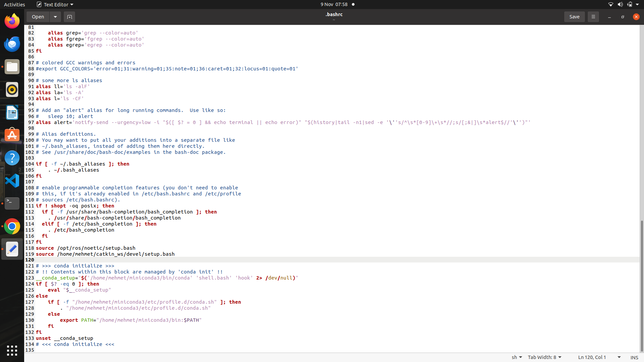644x362 pixels.
Task: Launch Firefox from the dock
Action: 12,21
